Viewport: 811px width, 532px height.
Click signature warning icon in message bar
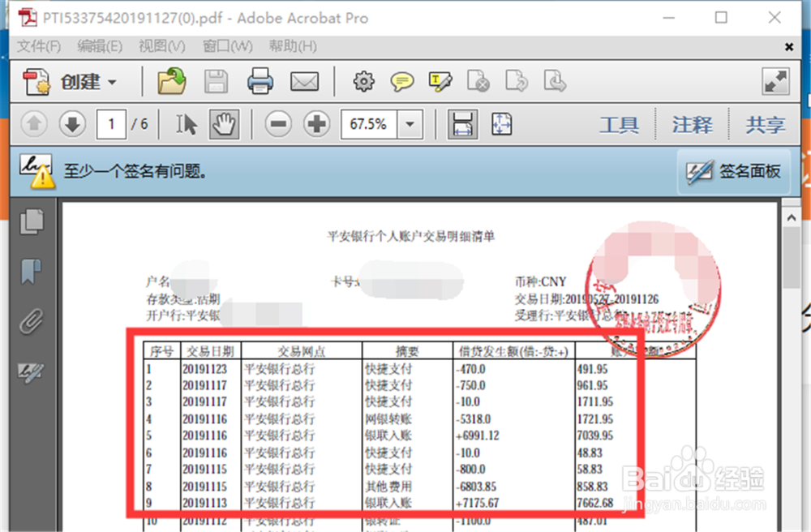pyautogui.click(x=36, y=171)
